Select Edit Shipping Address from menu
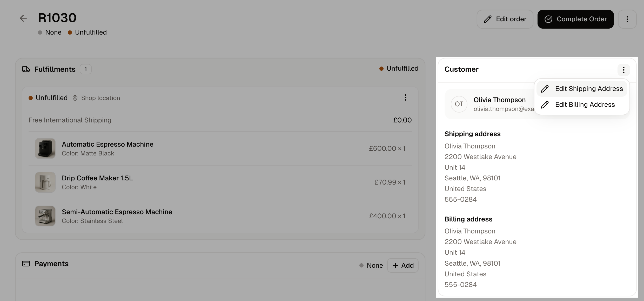This screenshot has width=644, height=301. pos(582,89)
